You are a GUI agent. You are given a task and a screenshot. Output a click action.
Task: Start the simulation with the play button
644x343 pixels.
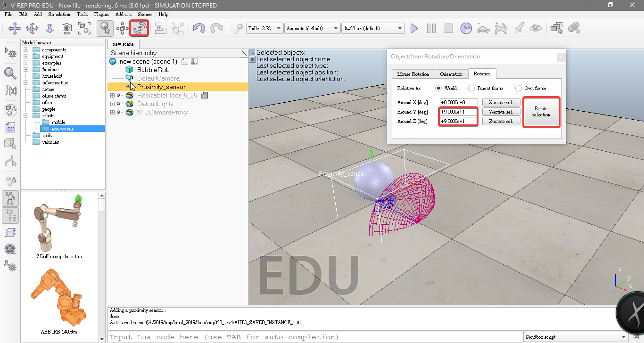point(414,28)
